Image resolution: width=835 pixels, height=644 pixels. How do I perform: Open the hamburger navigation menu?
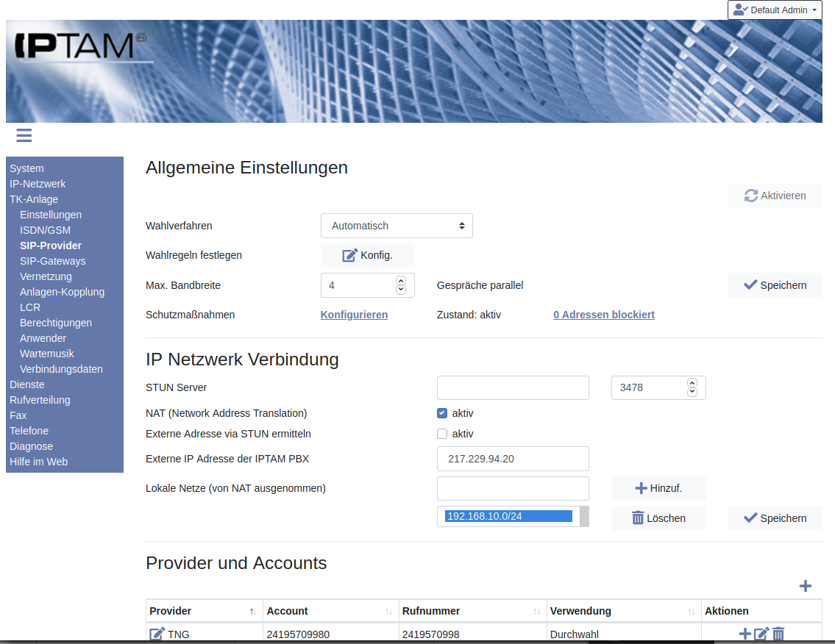point(24,135)
